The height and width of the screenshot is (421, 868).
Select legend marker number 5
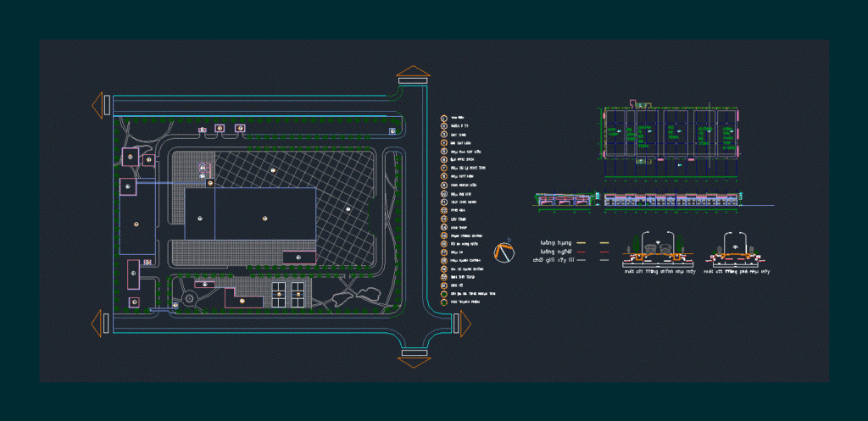[x=444, y=151]
